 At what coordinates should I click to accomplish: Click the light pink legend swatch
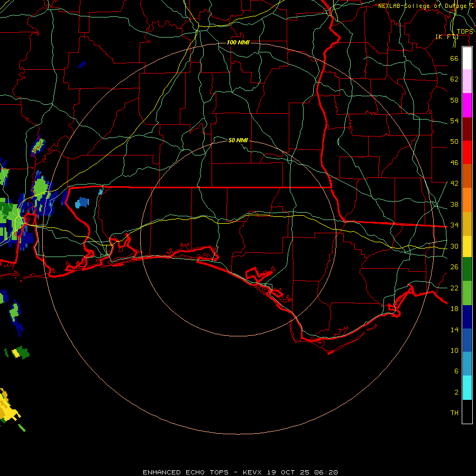point(467,81)
